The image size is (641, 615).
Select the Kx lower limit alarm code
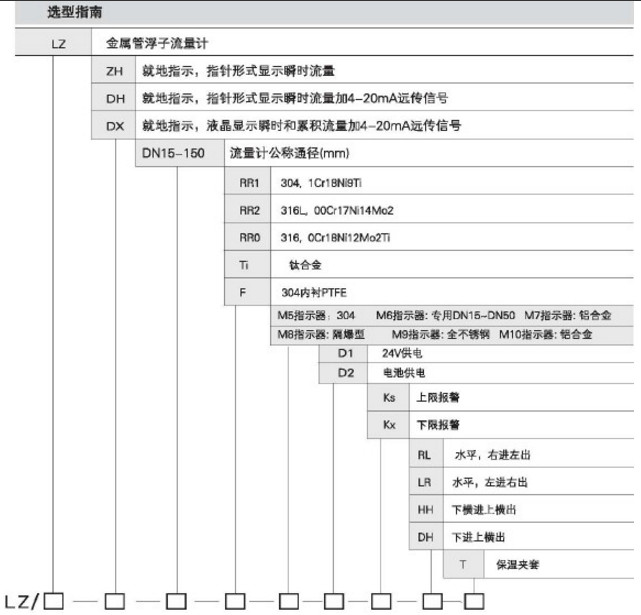tap(389, 425)
